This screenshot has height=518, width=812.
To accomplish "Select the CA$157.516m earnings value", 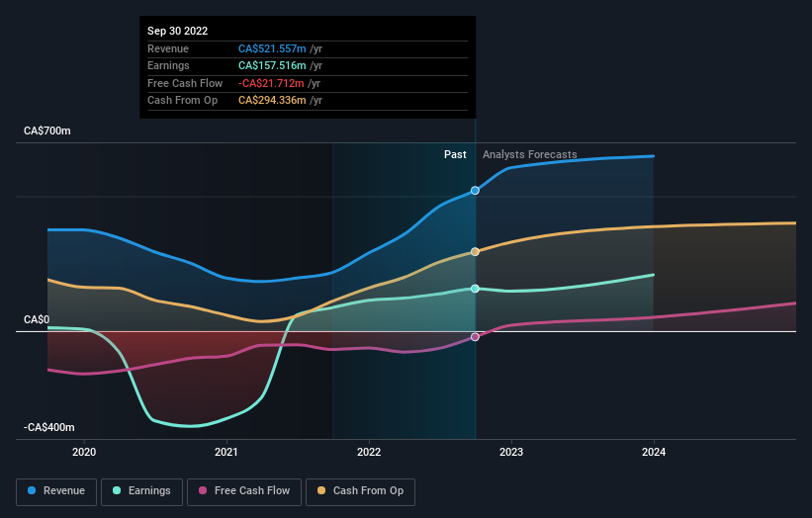I will point(272,65).
